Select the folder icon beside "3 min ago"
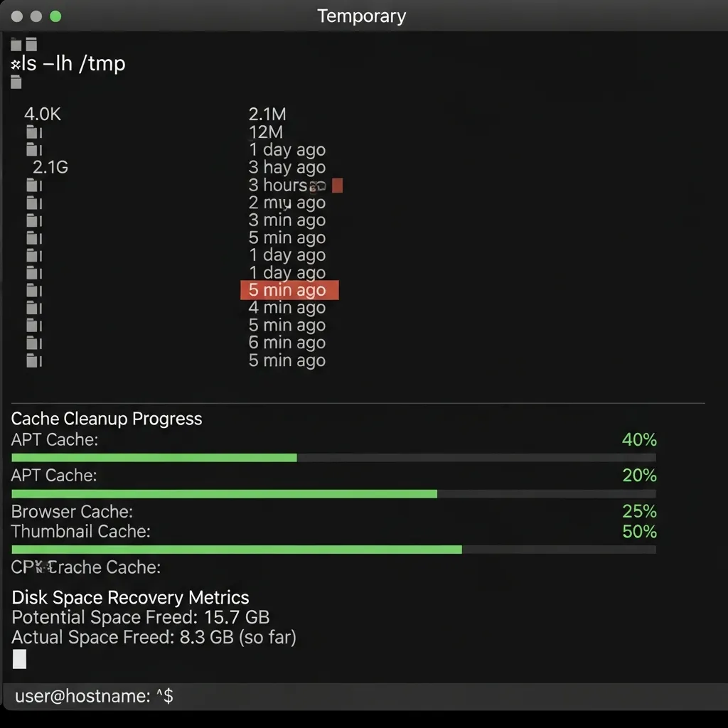This screenshot has height=728, width=728. point(33,220)
